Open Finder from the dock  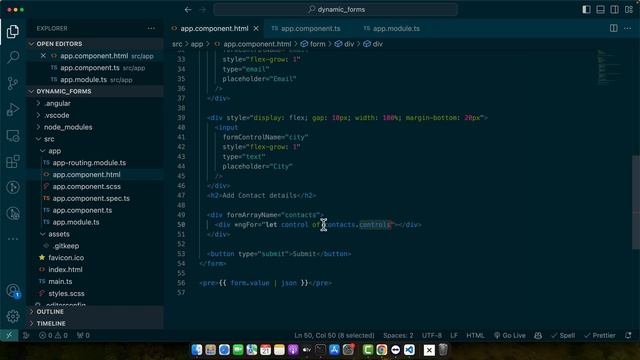pos(197,350)
